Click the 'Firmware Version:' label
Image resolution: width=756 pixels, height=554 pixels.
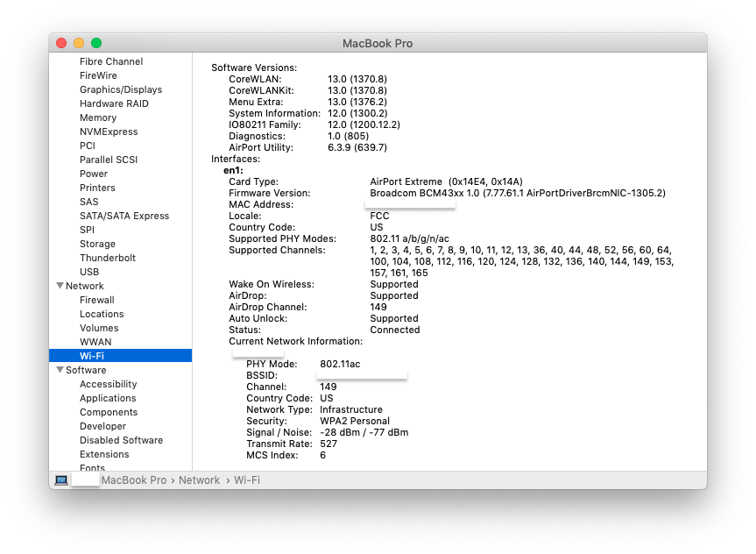pyautogui.click(x=270, y=193)
